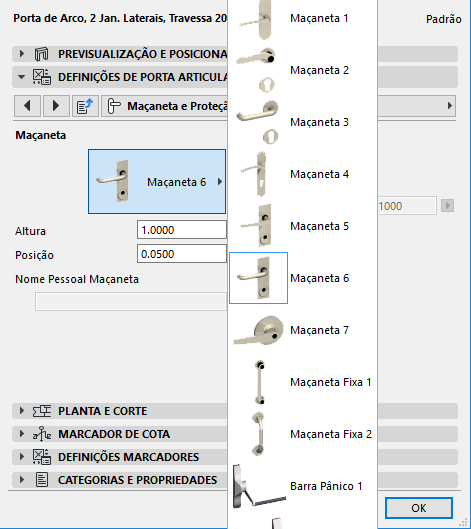Click the page selector right arrow

click(449, 106)
